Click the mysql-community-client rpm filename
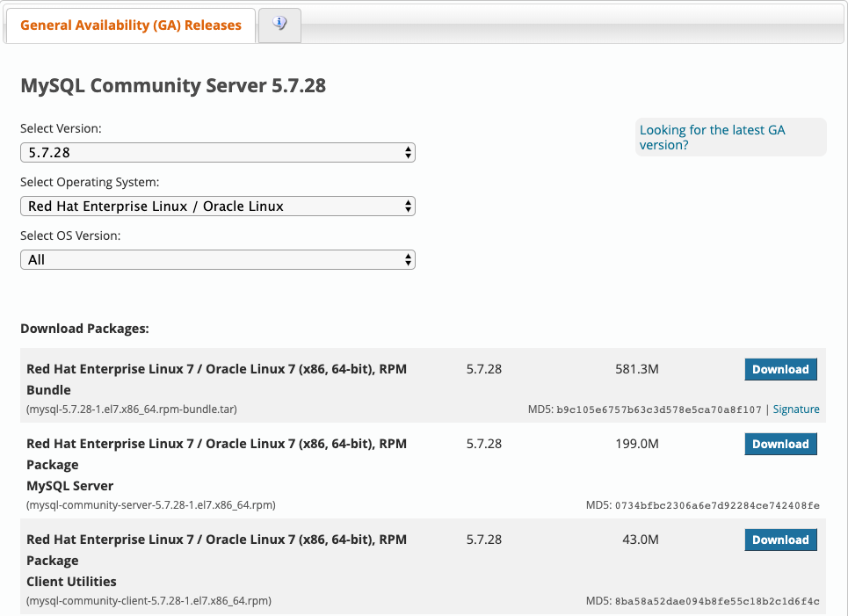Viewport: 848px width, 616px height. point(149,601)
